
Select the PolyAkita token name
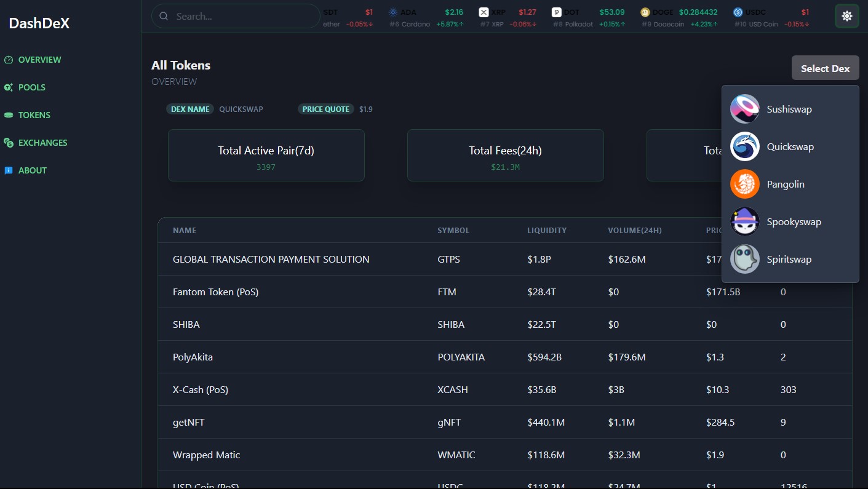[193, 357]
